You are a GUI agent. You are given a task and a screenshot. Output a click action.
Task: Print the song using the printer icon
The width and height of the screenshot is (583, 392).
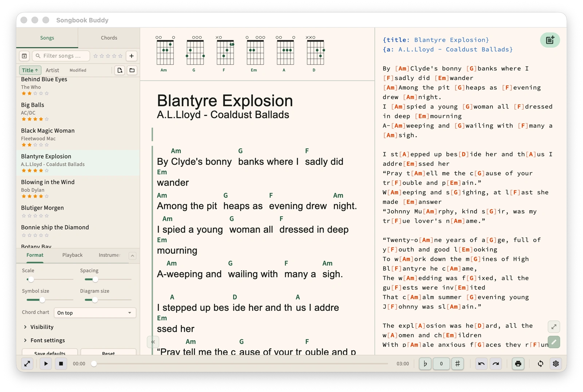[x=518, y=364]
